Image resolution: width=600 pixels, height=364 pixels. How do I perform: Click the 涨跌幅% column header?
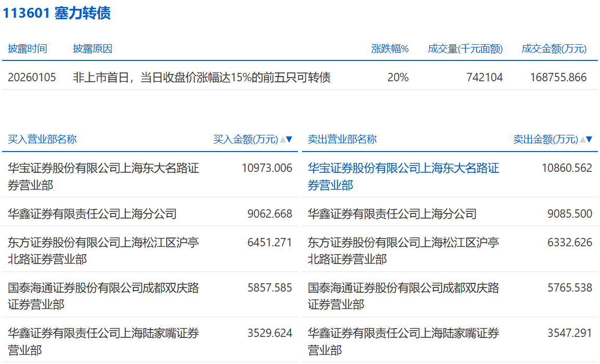[x=390, y=48]
